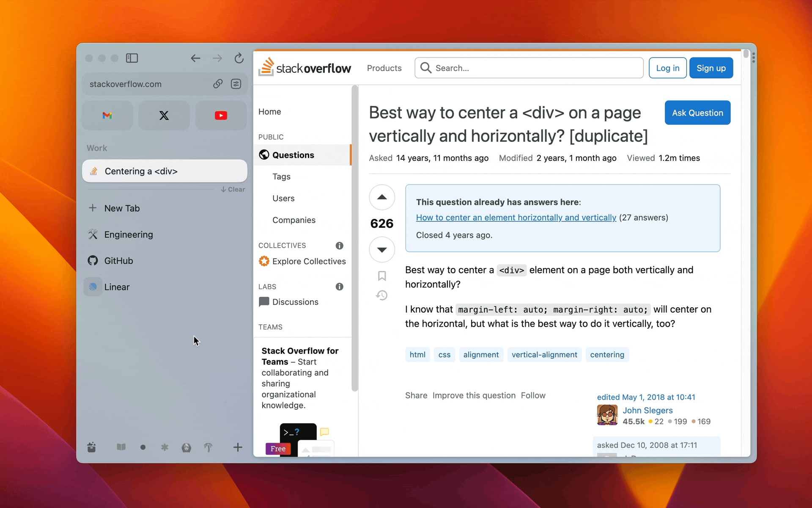Click Improve this question
Image resolution: width=812 pixels, height=508 pixels.
pos(474,395)
